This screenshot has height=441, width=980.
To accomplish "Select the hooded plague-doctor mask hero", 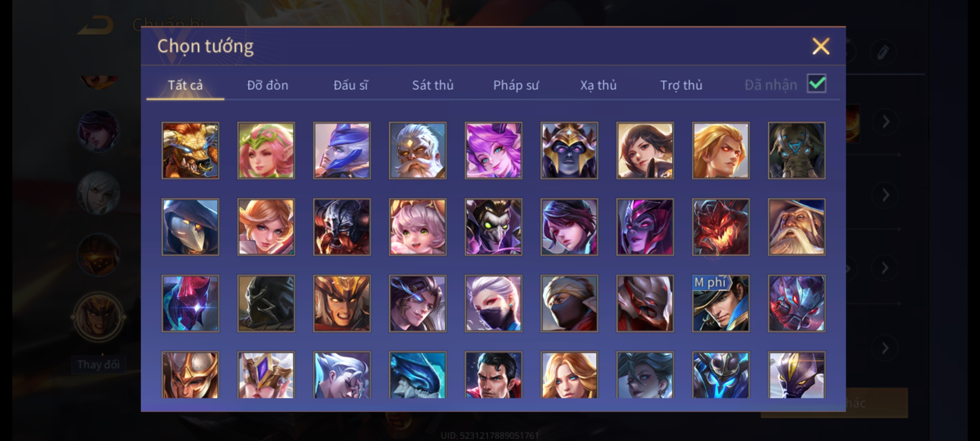I will click(190, 227).
